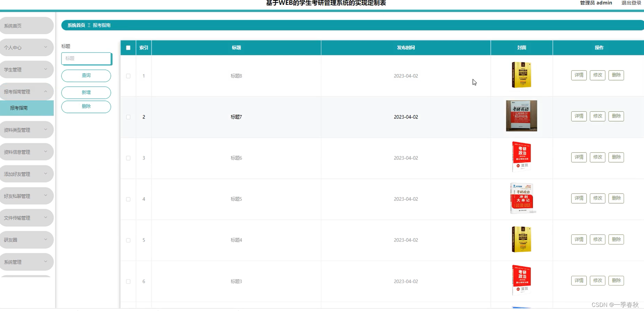View the 考研英语 cover thumbnail of 标题7
Screen dimensions: 644x311
click(x=521, y=116)
